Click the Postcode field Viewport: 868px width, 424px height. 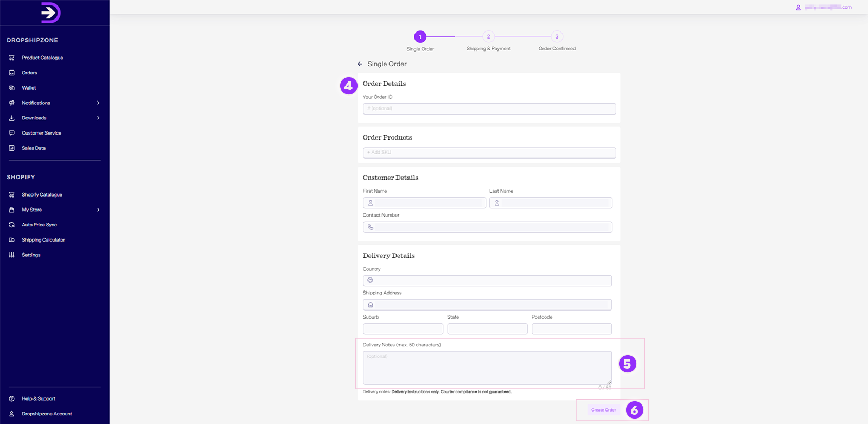click(572, 329)
